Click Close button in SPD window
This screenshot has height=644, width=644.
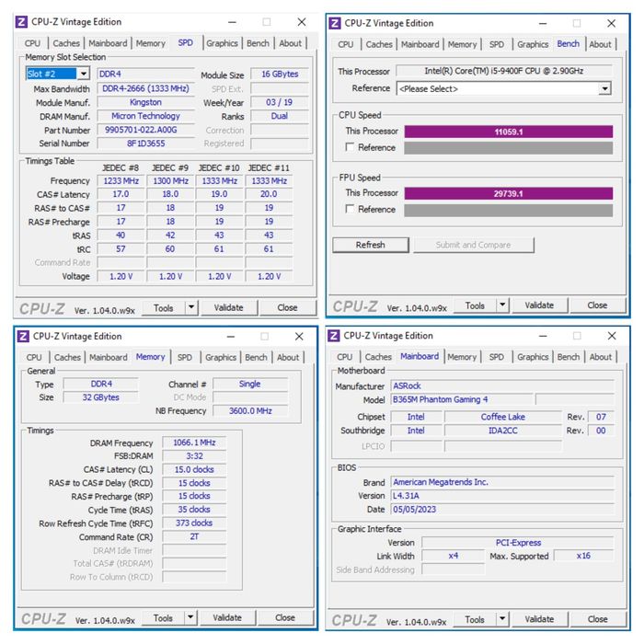click(287, 307)
